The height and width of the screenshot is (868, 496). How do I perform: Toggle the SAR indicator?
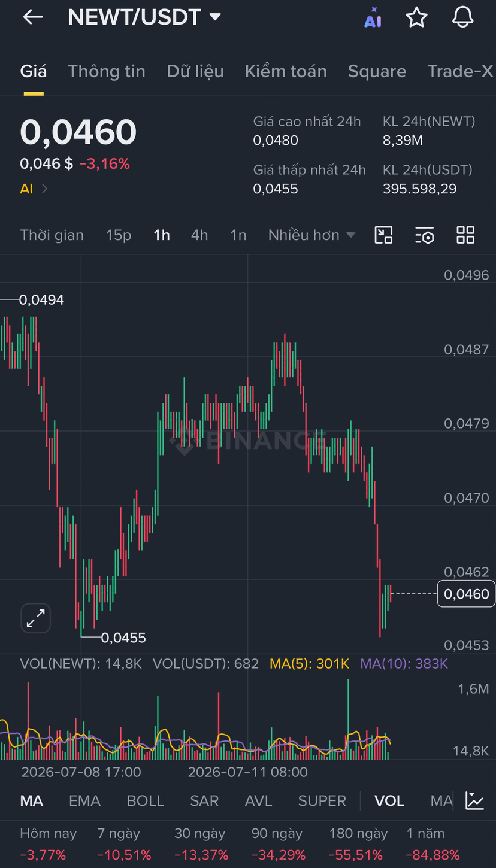pyautogui.click(x=204, y=801)
